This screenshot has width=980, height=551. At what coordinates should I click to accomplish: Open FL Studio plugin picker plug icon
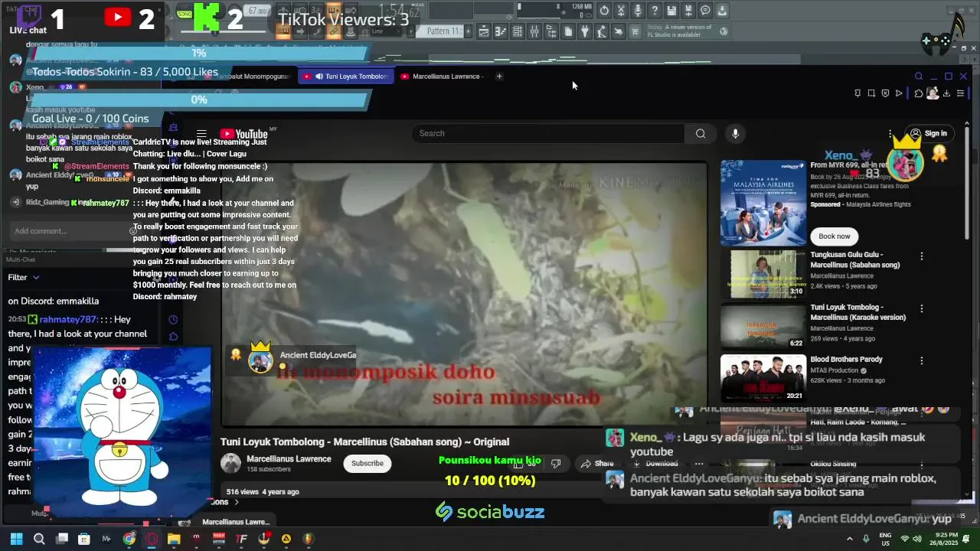click(585, 31)
